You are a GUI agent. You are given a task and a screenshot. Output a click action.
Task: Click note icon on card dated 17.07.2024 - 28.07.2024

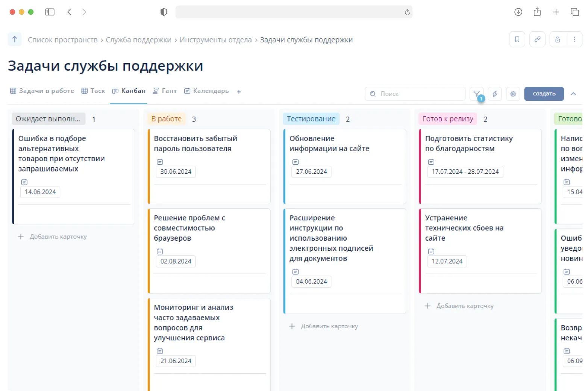(431, 162)
